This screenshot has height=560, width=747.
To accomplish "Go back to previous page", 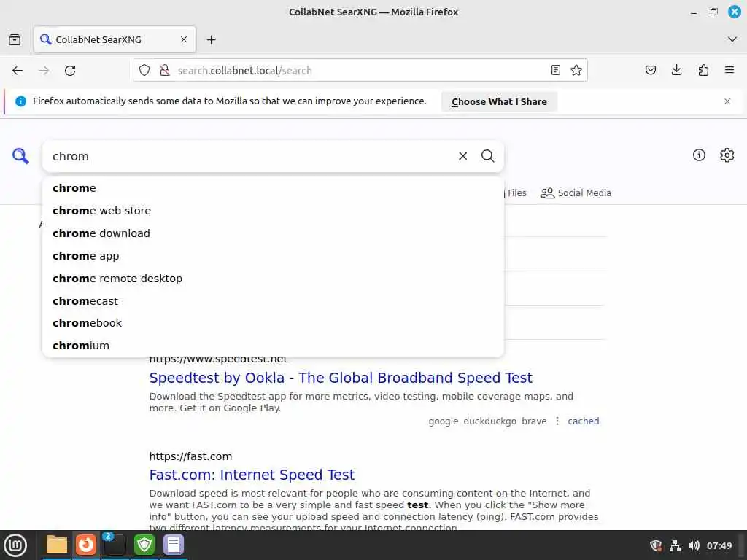I will click(x=18, y=71).
